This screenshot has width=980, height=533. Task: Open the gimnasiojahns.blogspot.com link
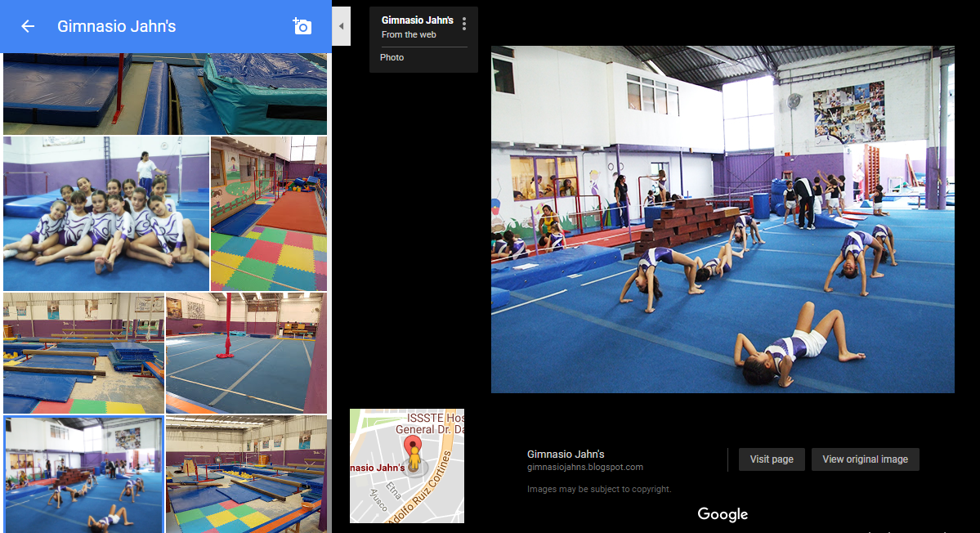coord(585,468)
